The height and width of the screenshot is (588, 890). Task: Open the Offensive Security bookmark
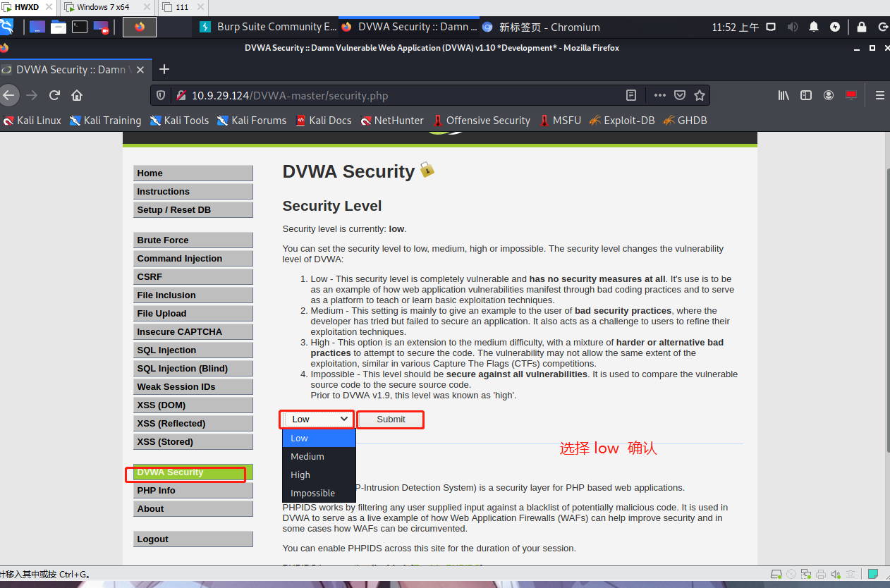481,121
